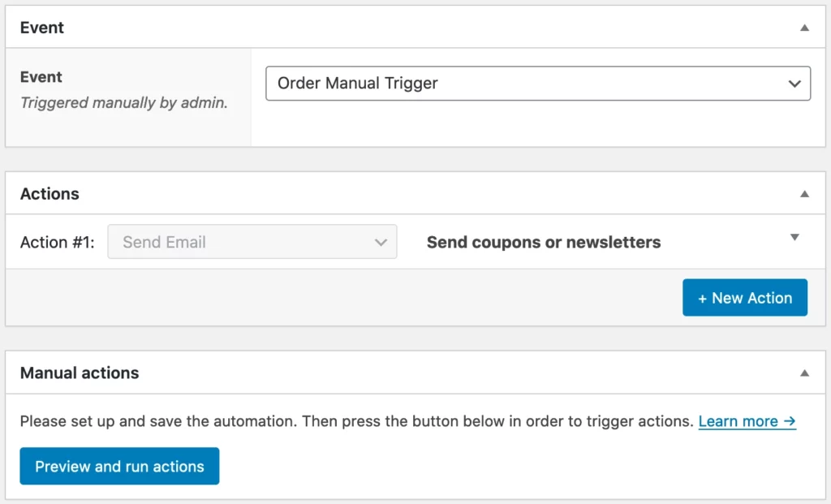Click the plus symbol on the New Action button
The width and height of the screenshot is (831, 504).
click(703, 297)
